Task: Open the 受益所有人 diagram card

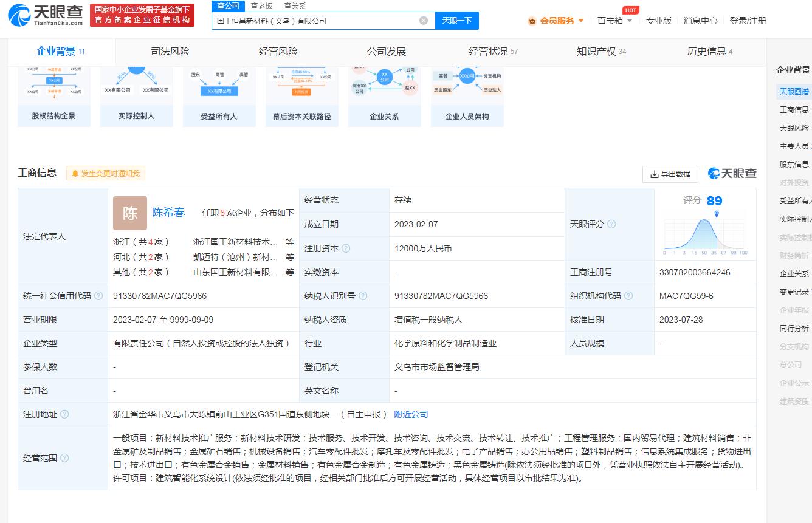Action: [219, 97]
